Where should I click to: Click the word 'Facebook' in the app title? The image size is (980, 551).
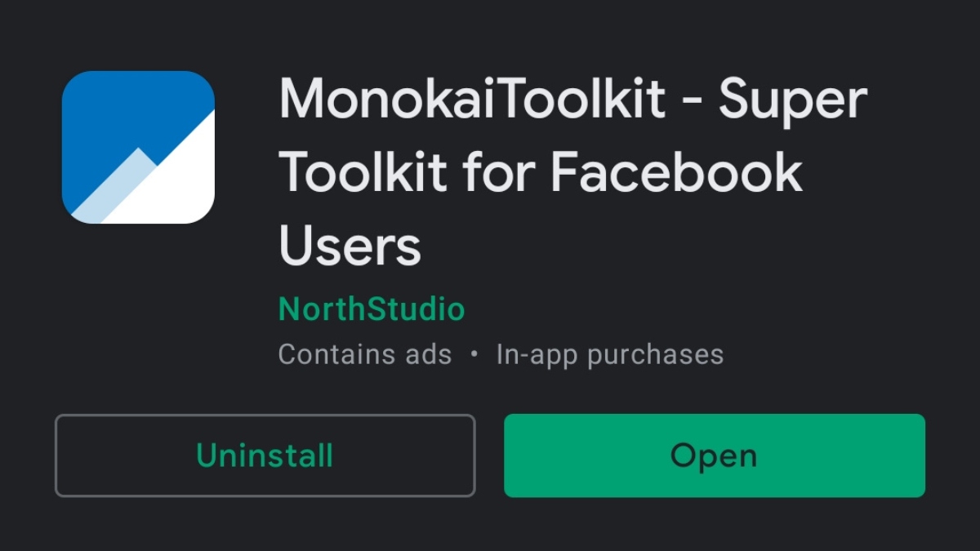coord(677,173)
